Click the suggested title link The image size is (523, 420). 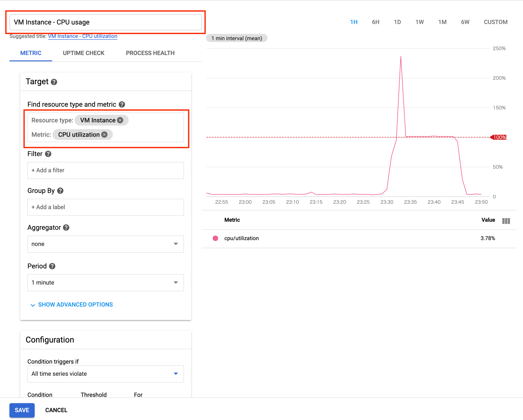click(x=83, y=36)
